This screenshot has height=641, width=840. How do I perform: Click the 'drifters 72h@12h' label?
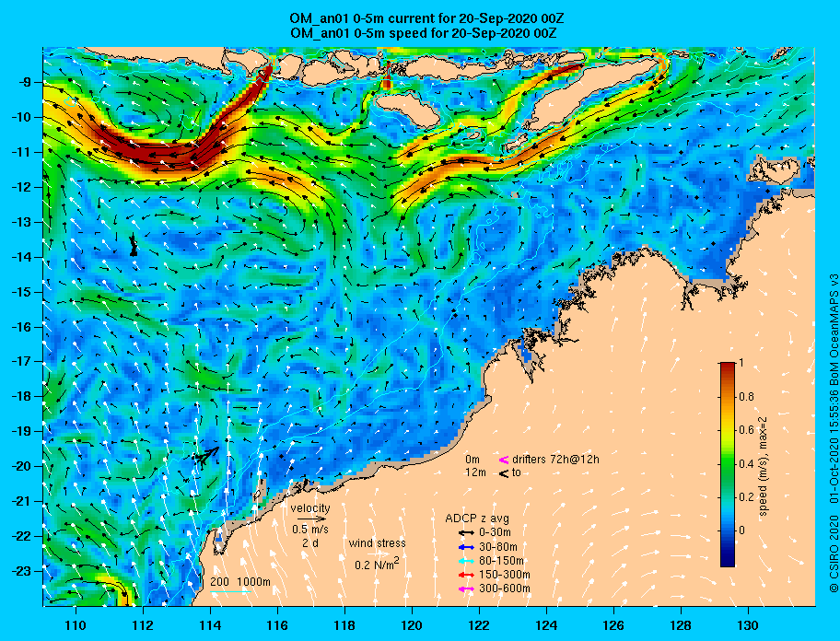[555, 460]
